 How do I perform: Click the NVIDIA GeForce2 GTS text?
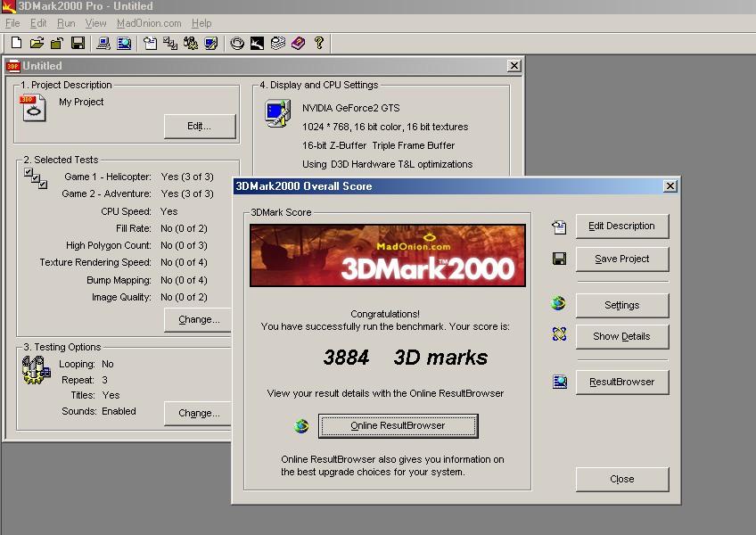pyautogui.click(x=351, y=108)
